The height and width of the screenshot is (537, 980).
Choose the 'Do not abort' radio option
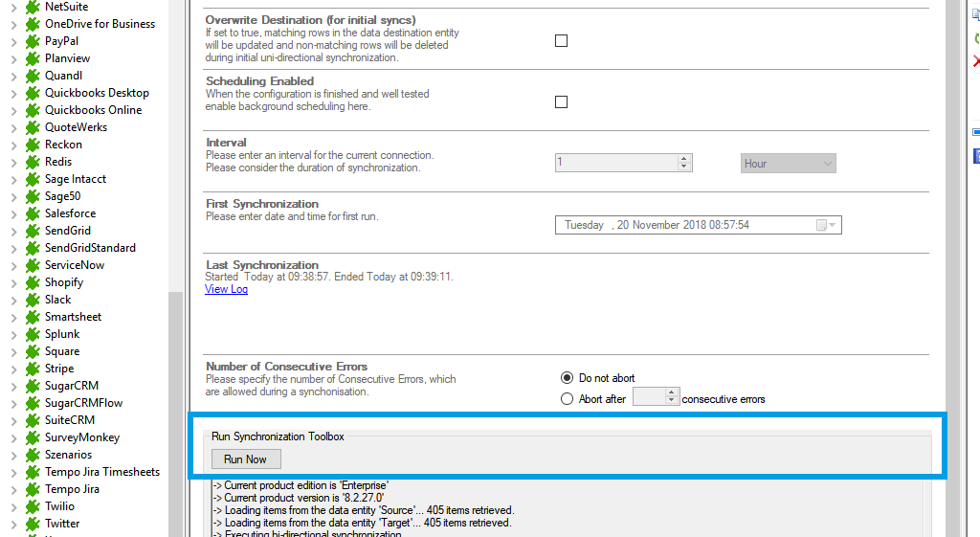[x=568, y=378]
